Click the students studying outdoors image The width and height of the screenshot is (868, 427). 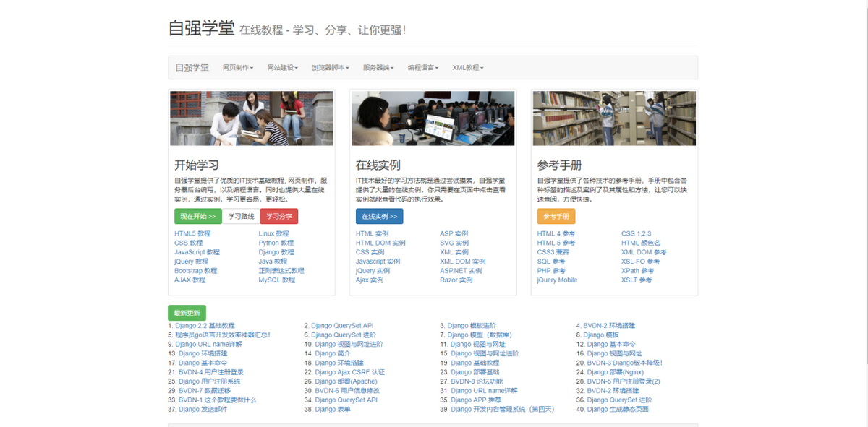252,118
